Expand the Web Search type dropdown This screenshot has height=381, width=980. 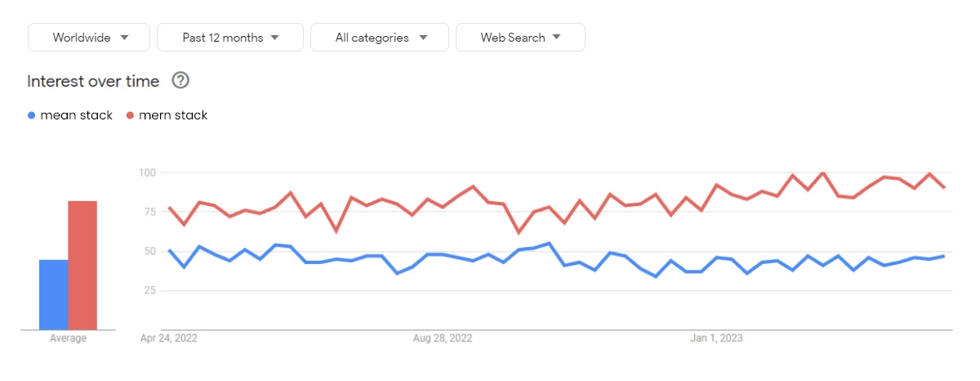(520, 38)
